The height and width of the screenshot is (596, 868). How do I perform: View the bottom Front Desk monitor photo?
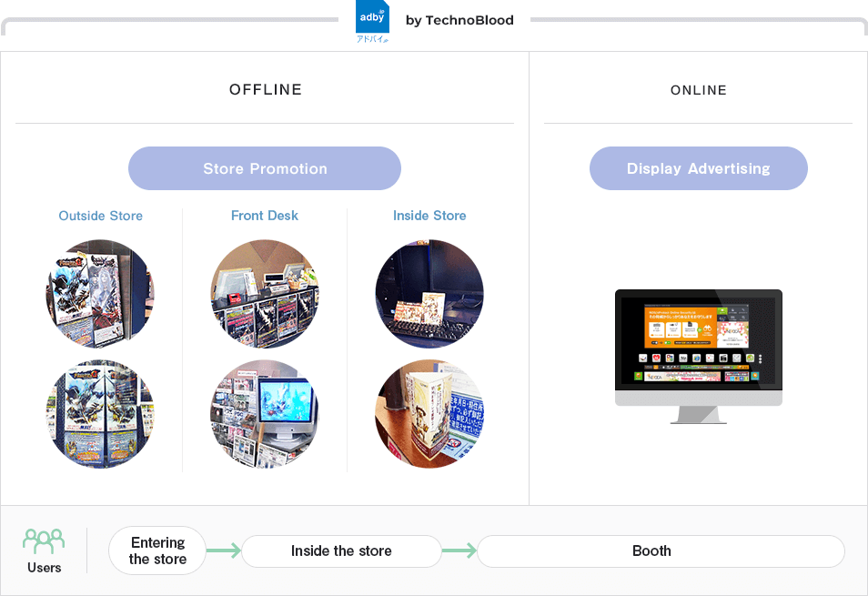pos(265,414)
